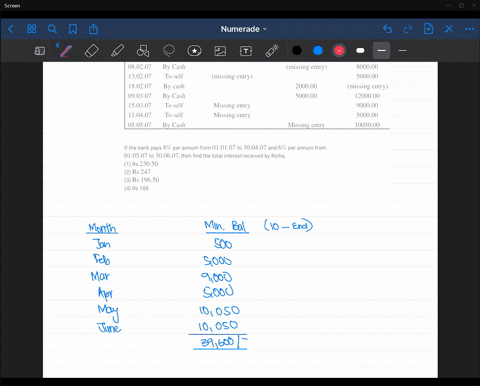Click the Screen window title

pos(12,6)
